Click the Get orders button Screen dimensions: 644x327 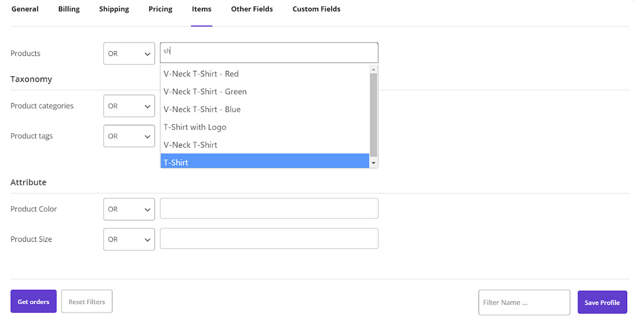point(33,302)
